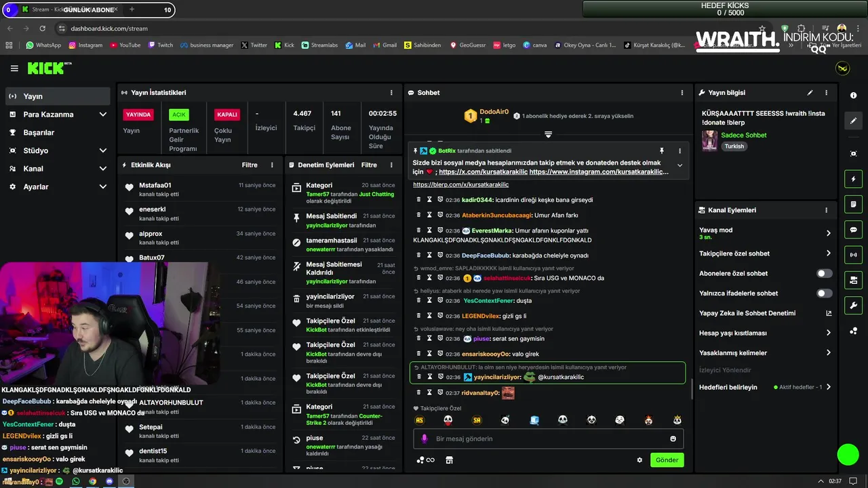
Task: Click the stream category thumbnail image
Action: pos(709,140)
